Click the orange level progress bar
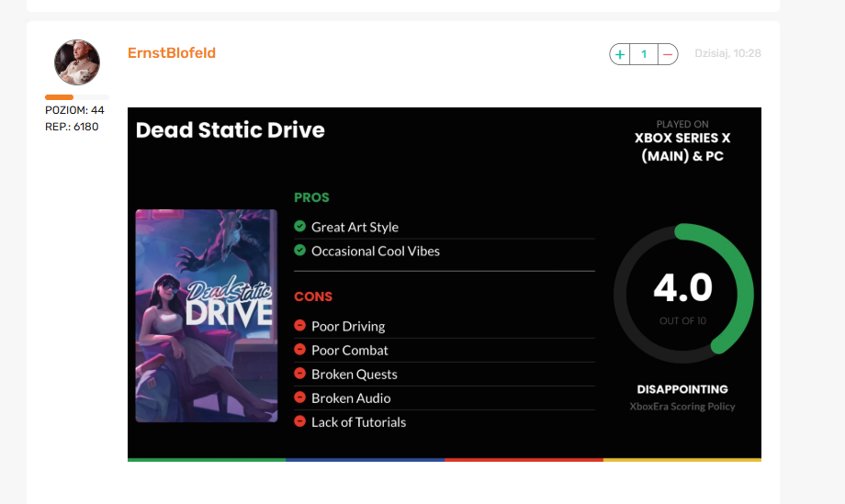The height and width of the screenshot is (504, 845). tap(60, 97)
